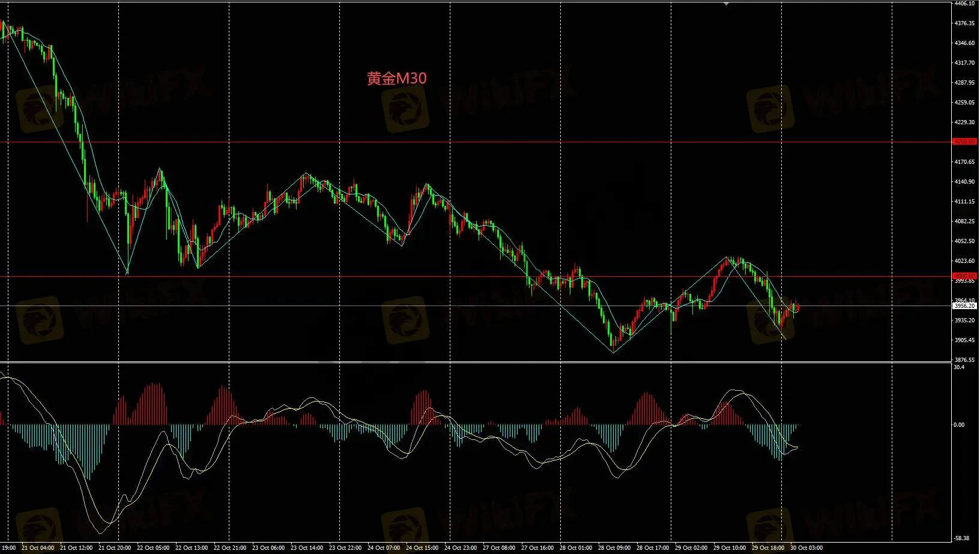Click price scale value 4406.10
The image size is (980, 554).
[x=964, y=4]
